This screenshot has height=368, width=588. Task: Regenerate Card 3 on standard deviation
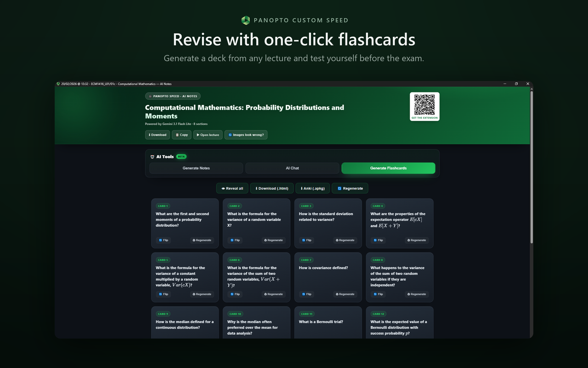point(345,240)
